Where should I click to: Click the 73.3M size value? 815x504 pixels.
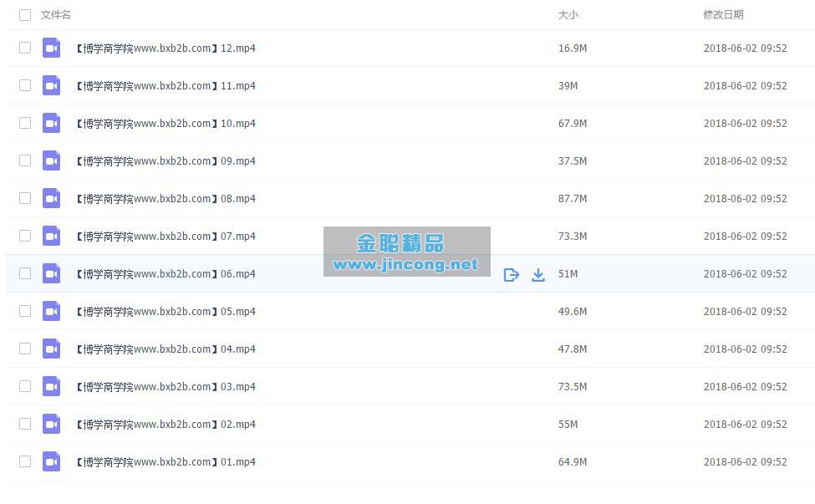click(x=573, y=237)
